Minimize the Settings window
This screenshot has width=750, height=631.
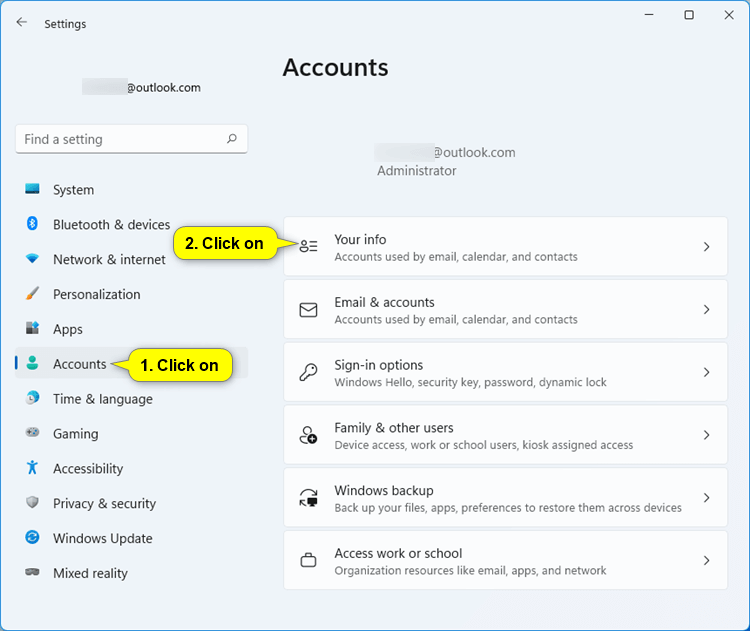[649, 15]
